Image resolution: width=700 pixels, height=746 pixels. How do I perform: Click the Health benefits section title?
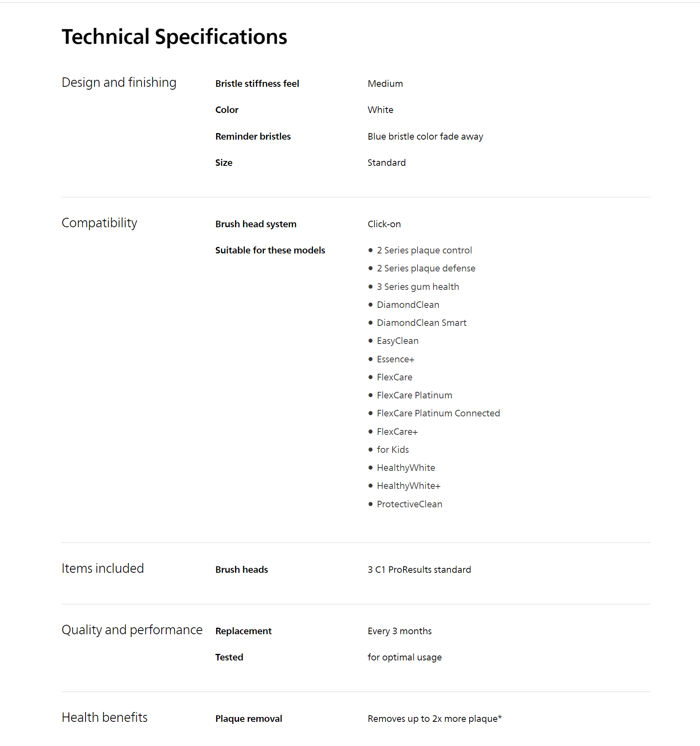(104, 717)
